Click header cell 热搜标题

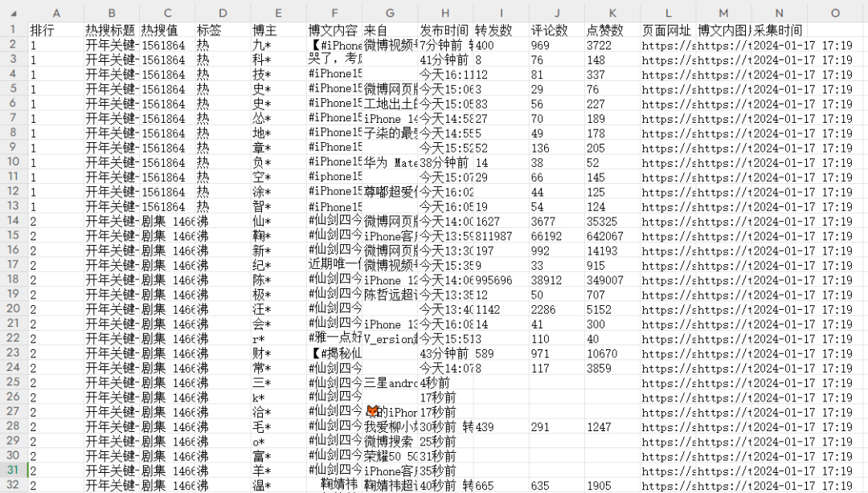[112, 30]
